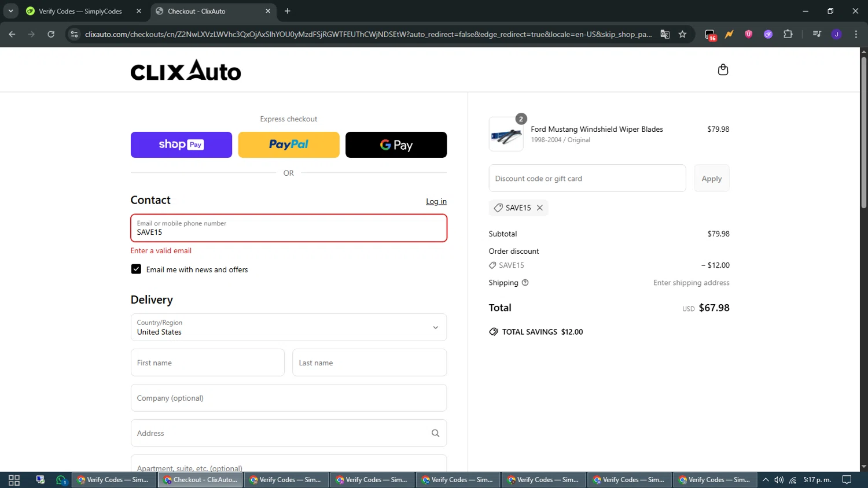Click the First name field
This screenshot has height=488, width=868.
(x=207, y=363)
